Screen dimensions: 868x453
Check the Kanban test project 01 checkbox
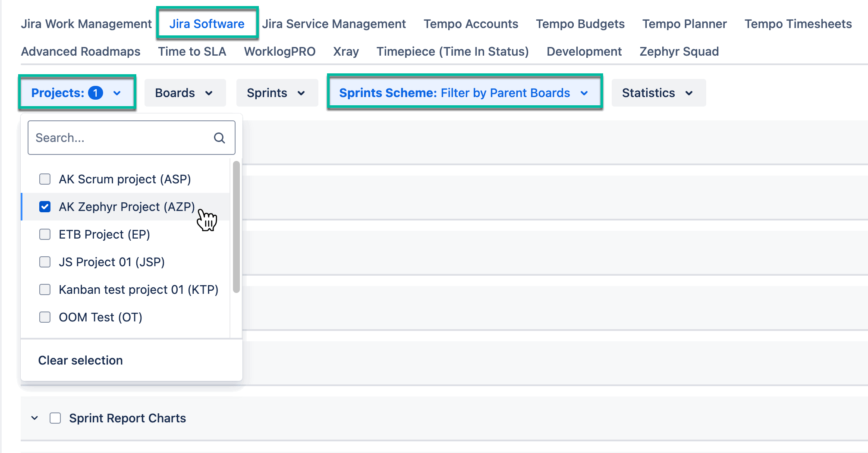[44, 289]
